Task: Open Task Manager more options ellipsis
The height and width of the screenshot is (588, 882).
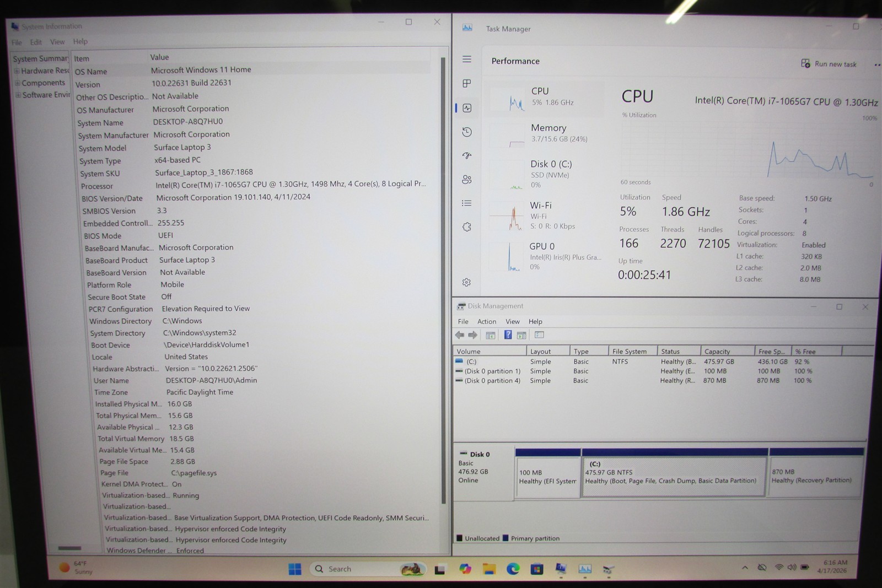Action: [x=876, y=64]
